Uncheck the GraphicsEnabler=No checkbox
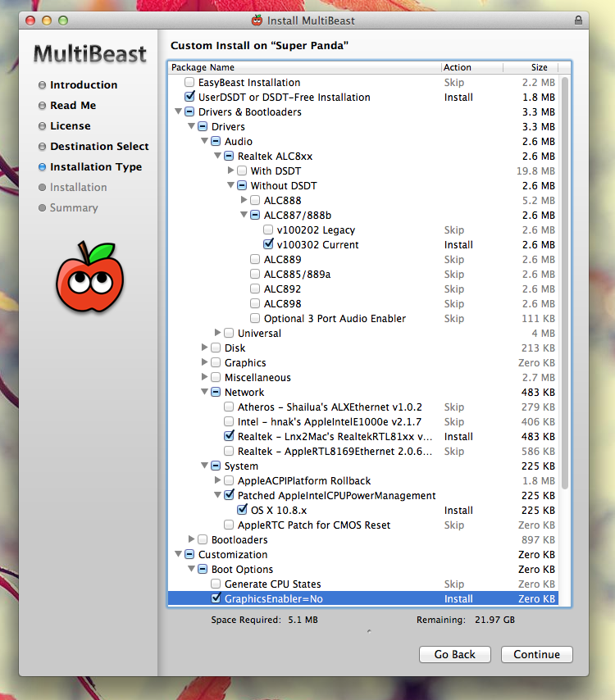This screenshot has height=700, width=615. point(216,598)
